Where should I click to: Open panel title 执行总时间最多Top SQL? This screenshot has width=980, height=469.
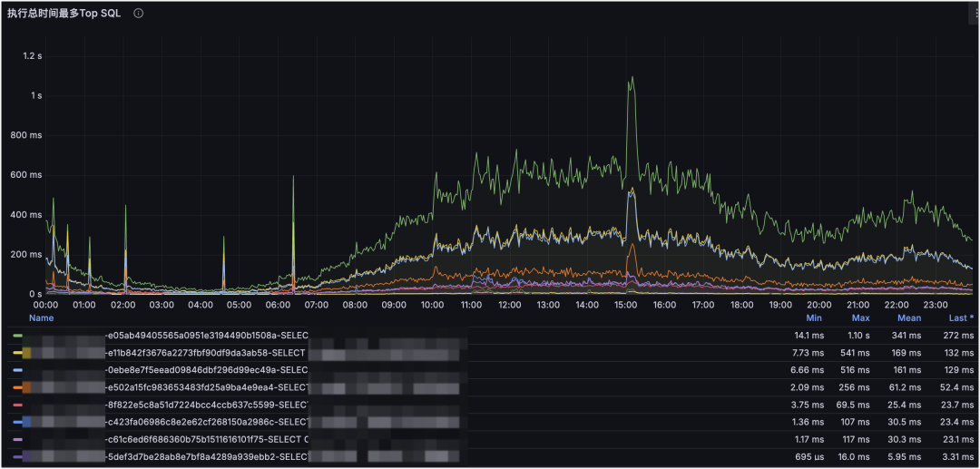[64, 13]
